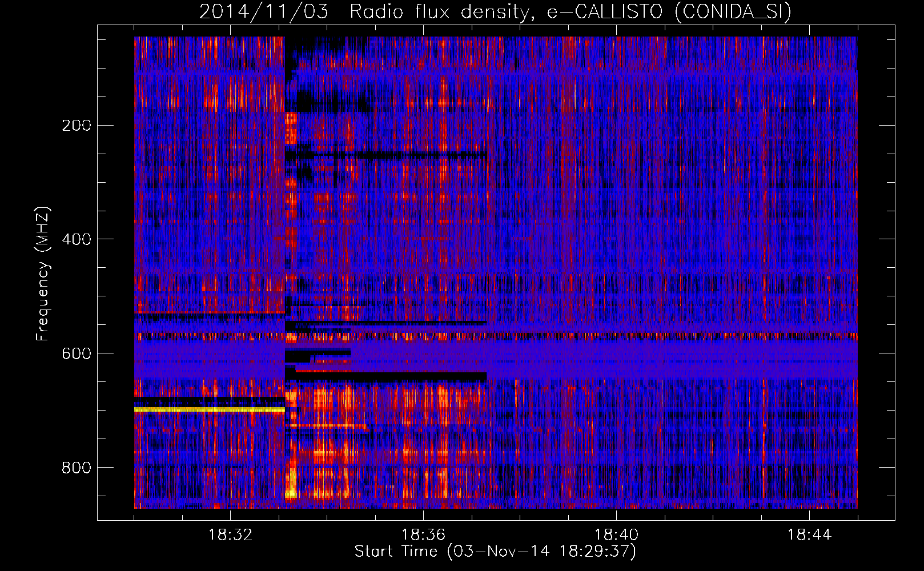Image resolution: width=924 pixels, height=571 pixels.
Task: Click the 18:44 time tick label
Action: click(809, 534)
